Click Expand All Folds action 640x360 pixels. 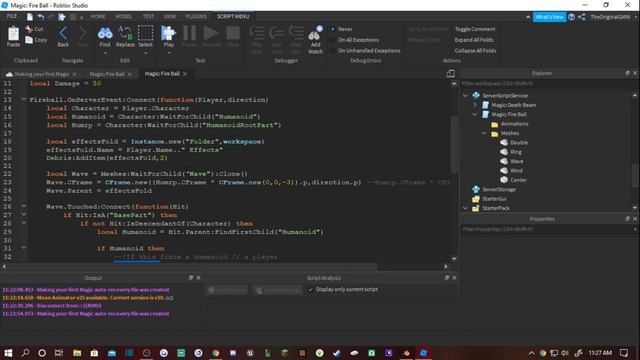click(474, 40)
